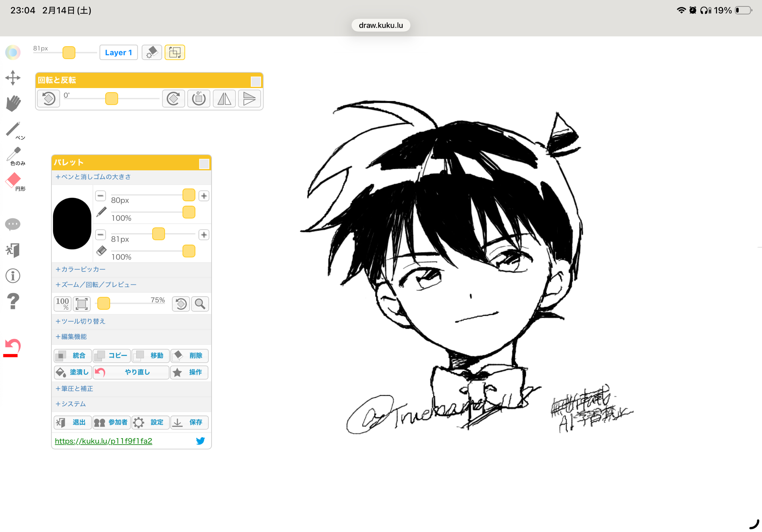Select the hand pan tool

tap(13, 103)
